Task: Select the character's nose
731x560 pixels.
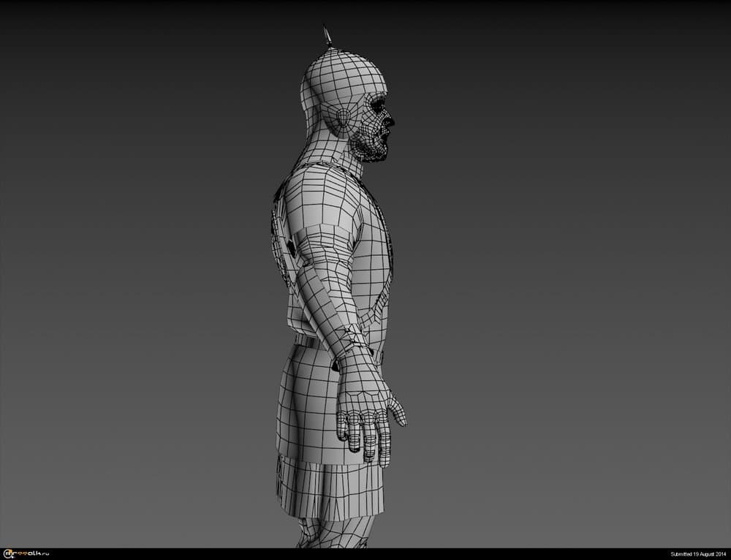Action: click(390, 121)
